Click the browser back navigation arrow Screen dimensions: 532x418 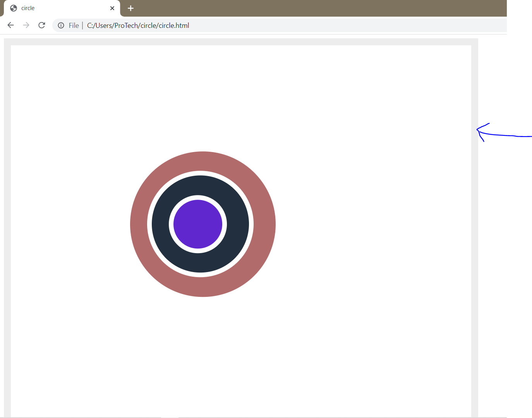pyautogui.click(x=10, y=25)
